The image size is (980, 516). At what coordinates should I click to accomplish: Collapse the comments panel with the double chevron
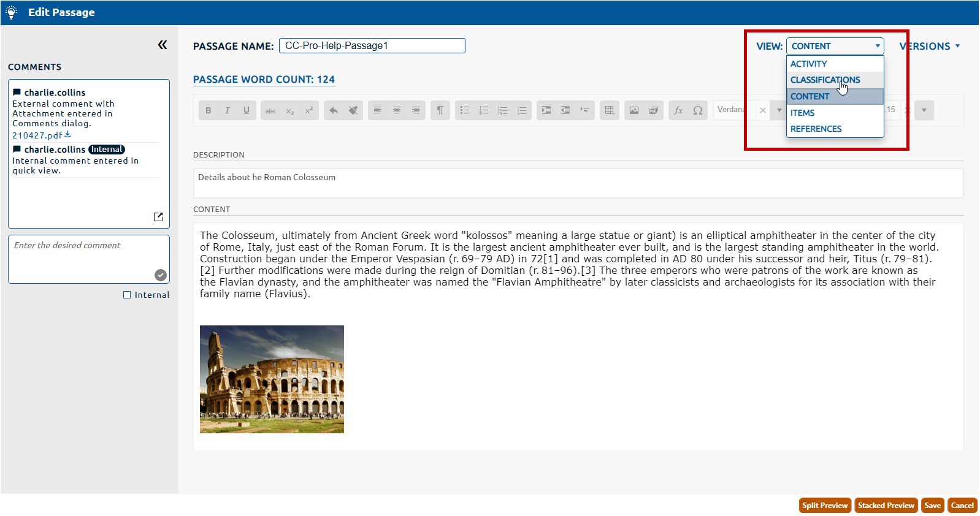pyautogui.click(x=163, y=45)
